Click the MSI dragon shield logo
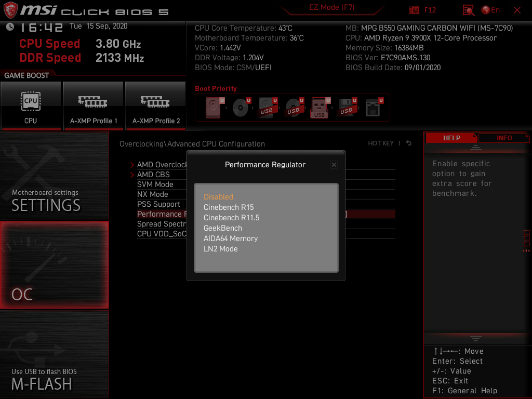Screen dimensions: 532x399 (10, 10)
